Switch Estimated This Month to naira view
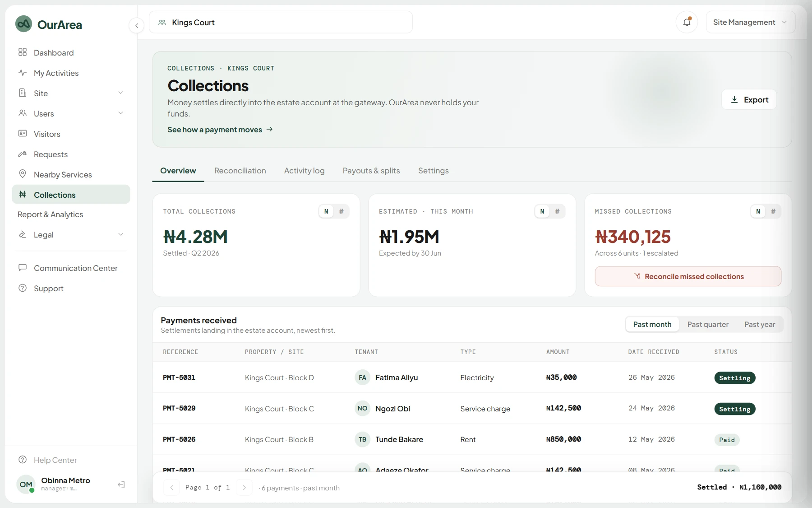Viewport: 812px width, 508px height. 542,211
